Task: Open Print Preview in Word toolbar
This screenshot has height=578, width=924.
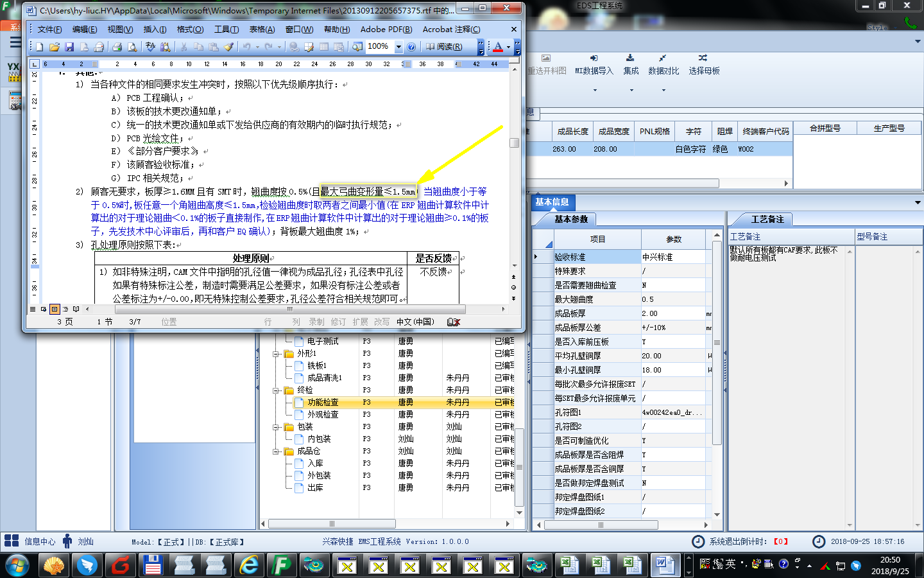Action: tap(132, 47)
